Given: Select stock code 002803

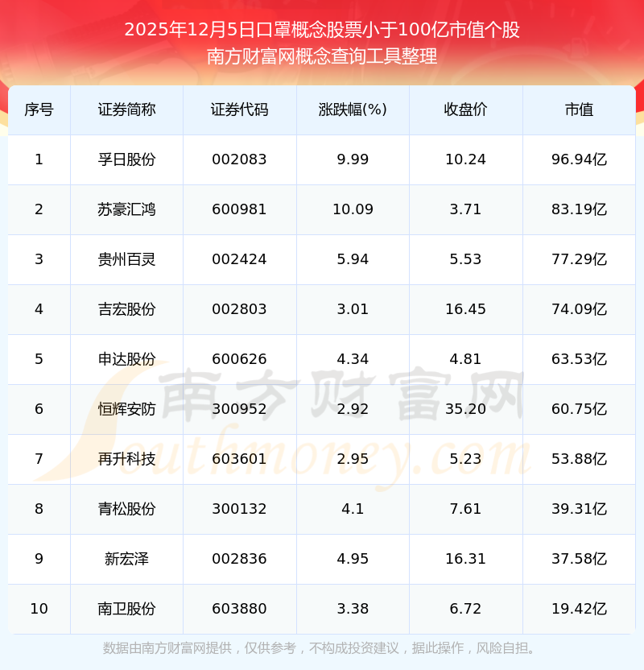Looking at the screenshot, I should pos(239,309).
